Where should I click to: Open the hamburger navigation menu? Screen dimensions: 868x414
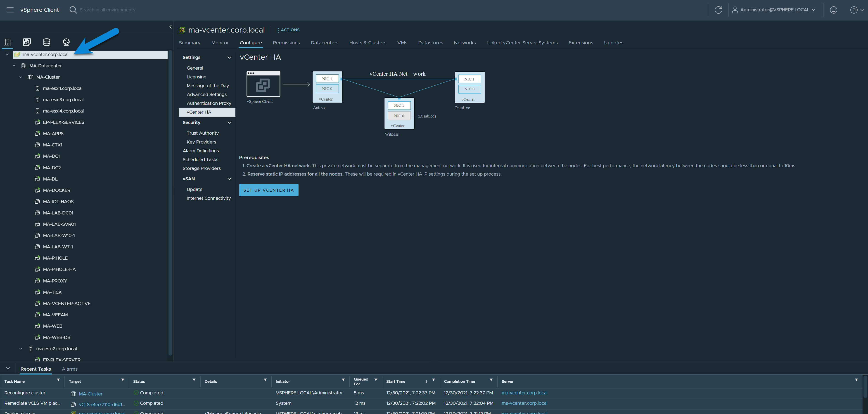(x=10, y=10)
